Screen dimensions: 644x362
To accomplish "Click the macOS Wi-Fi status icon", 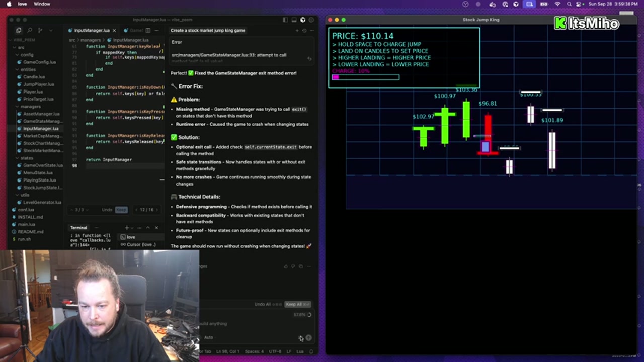I will click(x=557, y=4).
